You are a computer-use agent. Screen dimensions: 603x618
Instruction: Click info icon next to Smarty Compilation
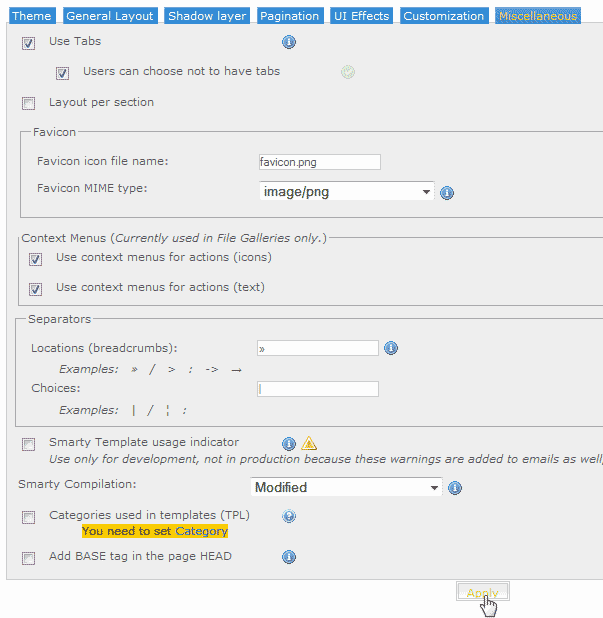[x=455, y=488]
